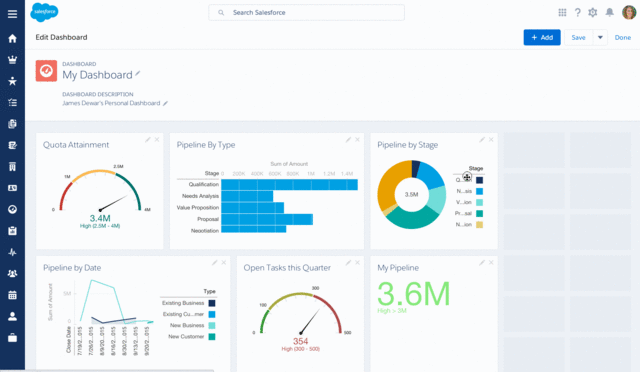
Task: Edit the My Dashboard title pencil
Action: (138, 74)
